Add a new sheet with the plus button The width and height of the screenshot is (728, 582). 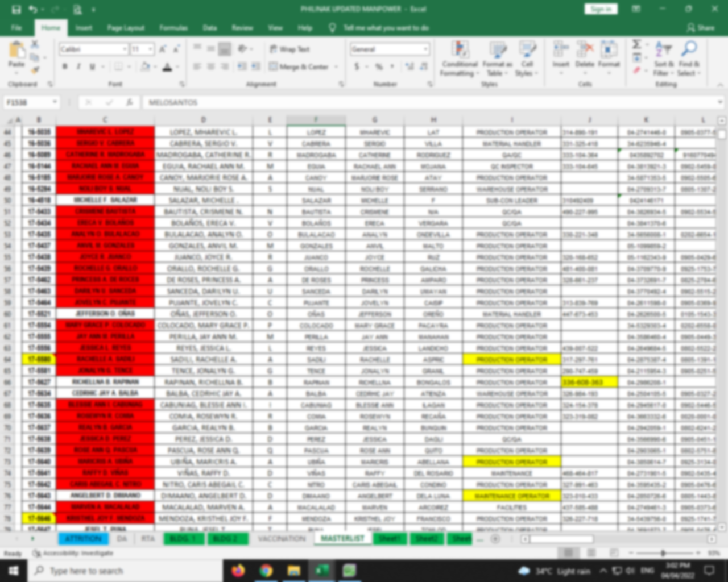click(x=495, y=538)
